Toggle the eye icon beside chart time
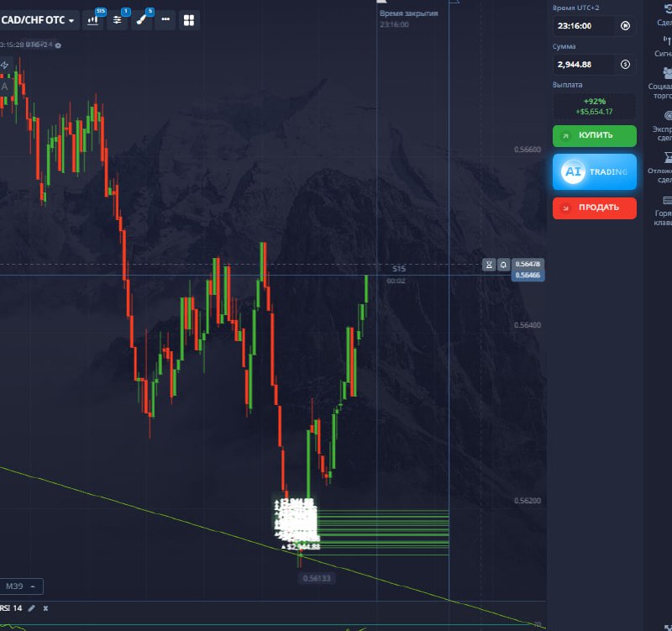 (x=58, y=45)
